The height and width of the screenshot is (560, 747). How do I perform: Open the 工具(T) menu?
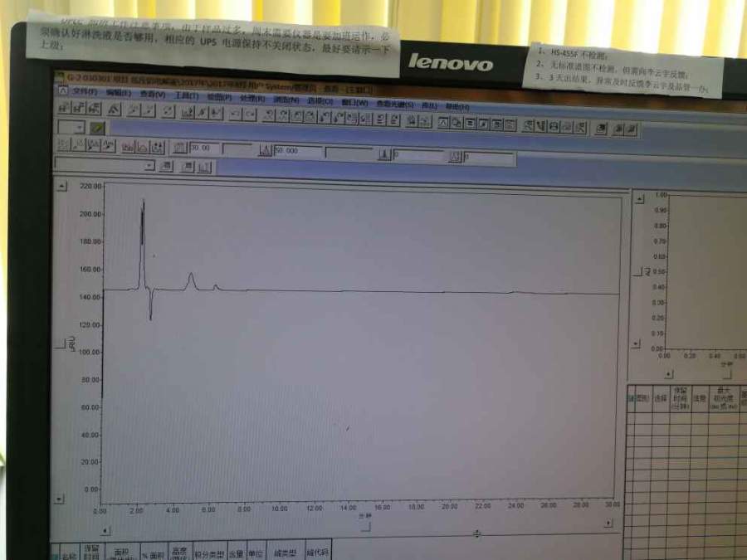186,95
